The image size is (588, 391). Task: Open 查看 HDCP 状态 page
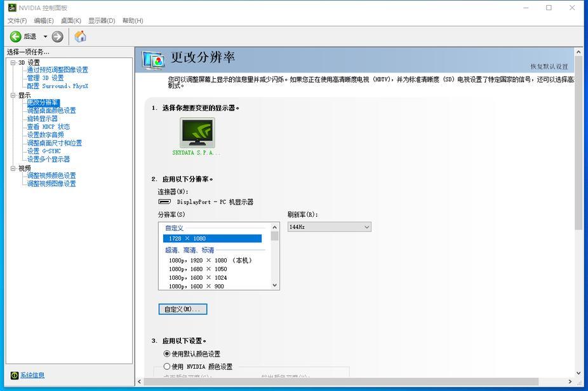click(x=48, y=127)
